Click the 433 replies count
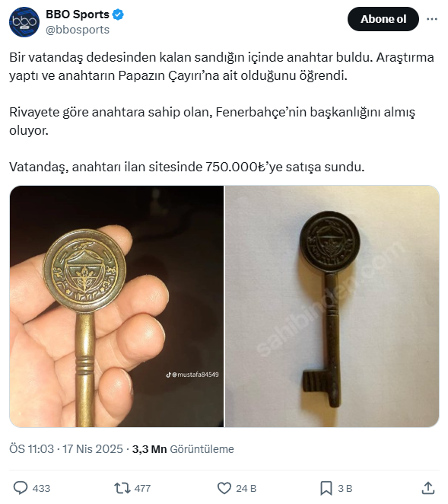 [41, 488]
